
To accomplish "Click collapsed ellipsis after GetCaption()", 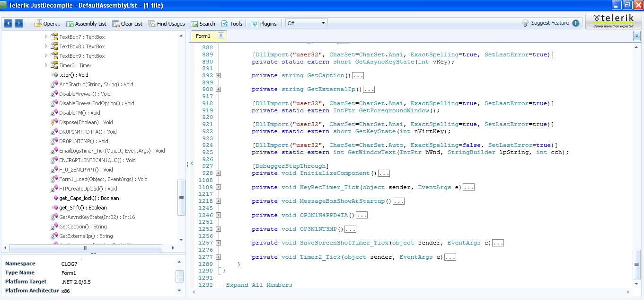I will [358, 76].
